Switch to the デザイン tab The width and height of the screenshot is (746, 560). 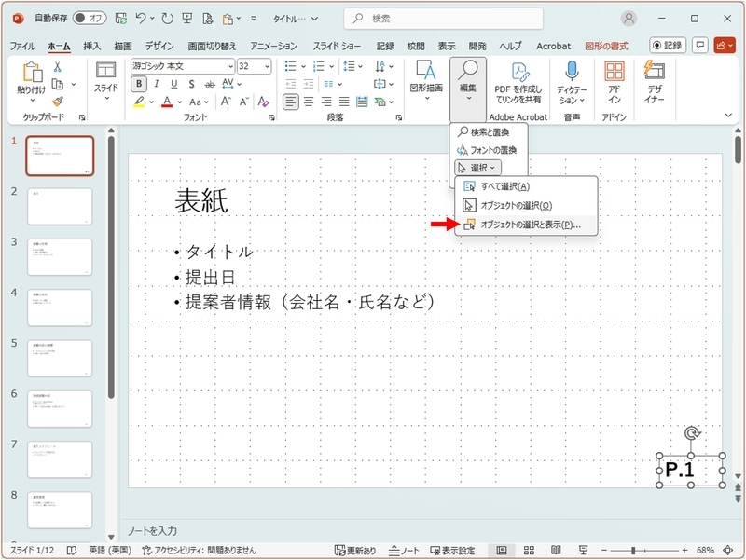click(x=159, y=46)
